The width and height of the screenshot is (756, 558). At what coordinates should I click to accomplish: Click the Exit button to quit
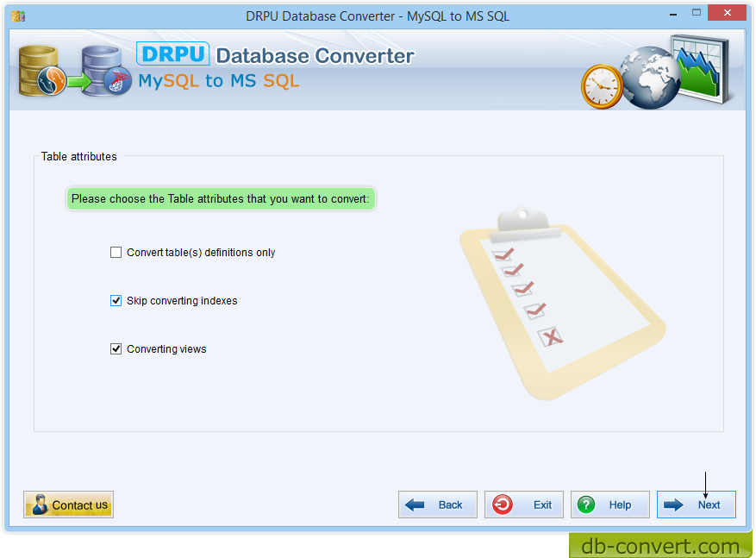523,505
